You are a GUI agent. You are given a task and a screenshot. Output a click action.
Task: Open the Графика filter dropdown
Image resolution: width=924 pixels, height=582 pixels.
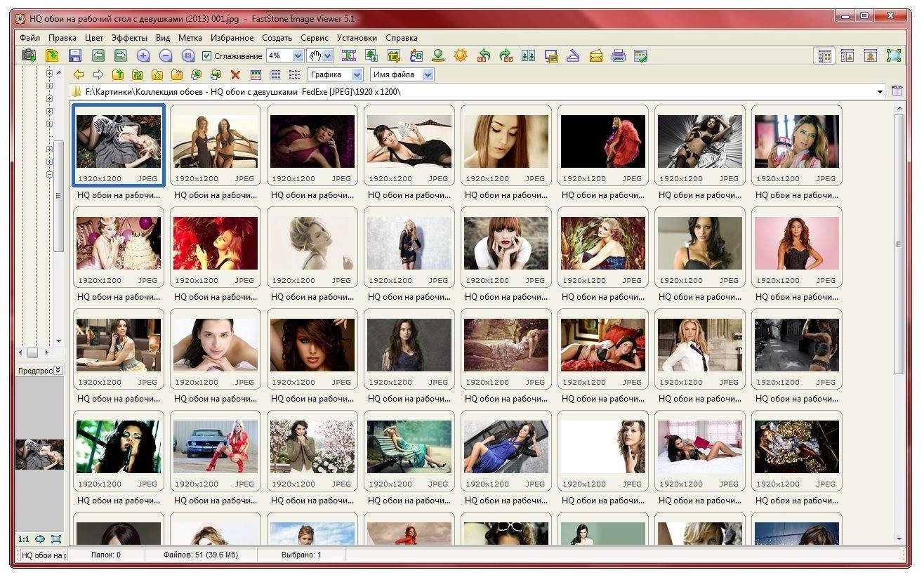coord(357,74)
